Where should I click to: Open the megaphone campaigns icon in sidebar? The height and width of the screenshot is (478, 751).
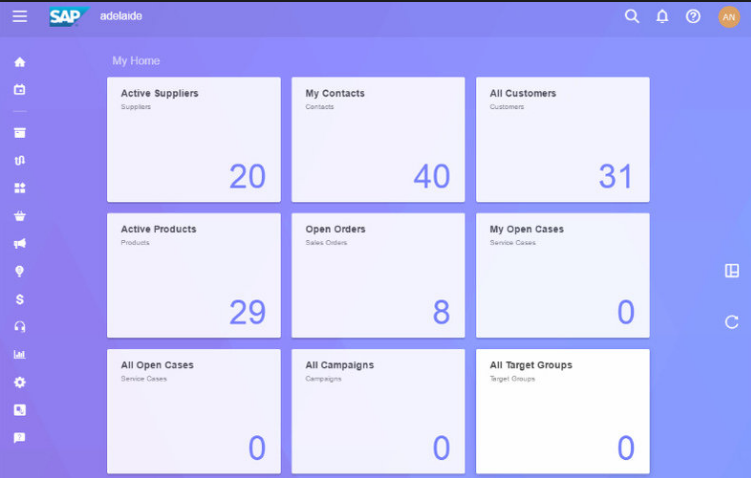pos(20,244)
